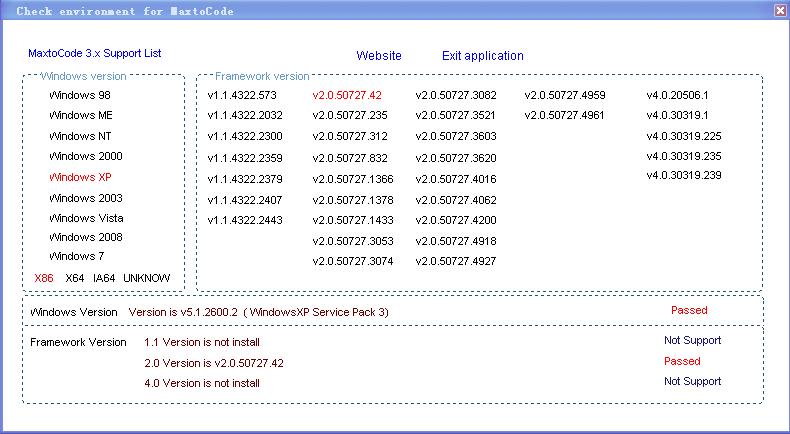Click Not Support status for 1.1
The image size is (790, 434).
[692, 341]
